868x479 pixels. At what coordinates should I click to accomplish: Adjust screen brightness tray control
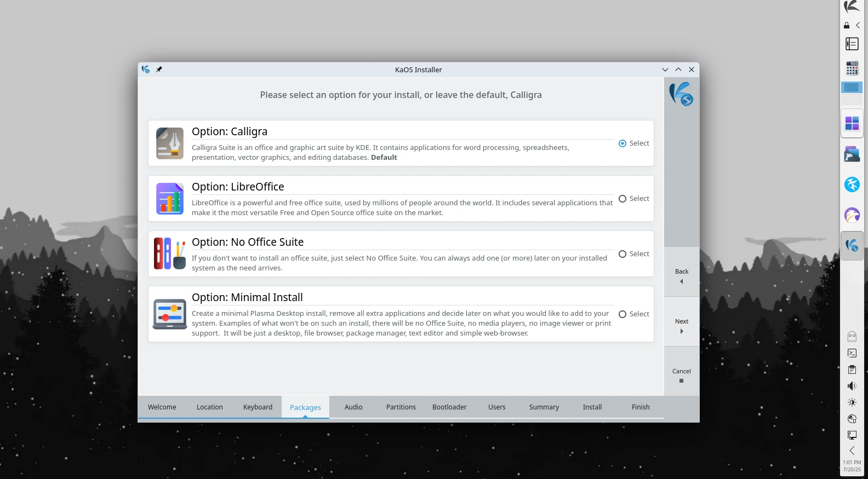point(852,402)
